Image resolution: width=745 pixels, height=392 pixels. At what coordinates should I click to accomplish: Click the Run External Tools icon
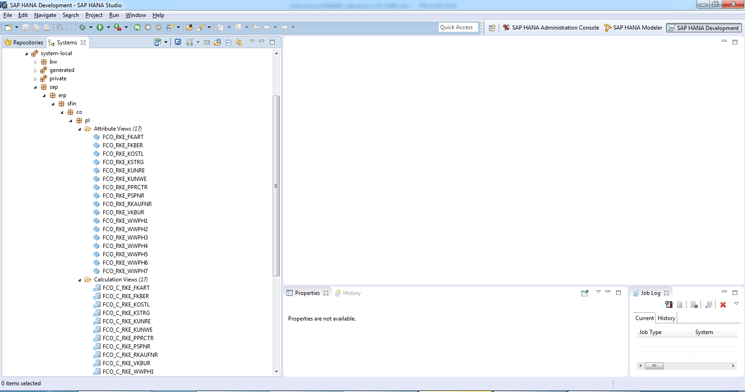[x=117, y=28]
